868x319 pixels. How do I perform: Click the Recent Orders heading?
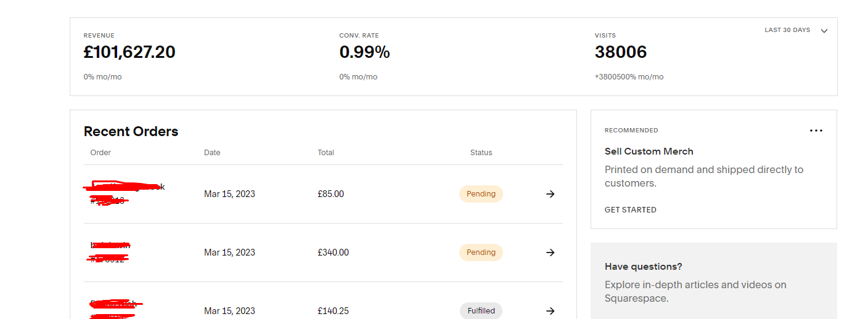click(131, 131)
